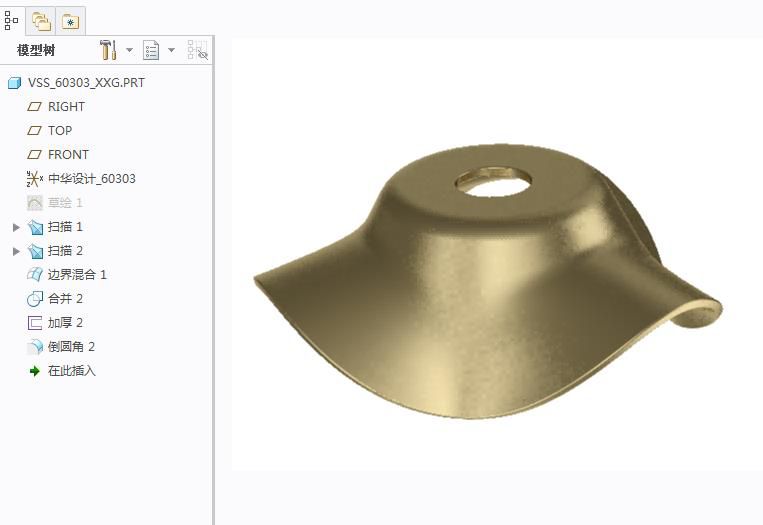Select the RIGHT datum plane

click(66, 106)
